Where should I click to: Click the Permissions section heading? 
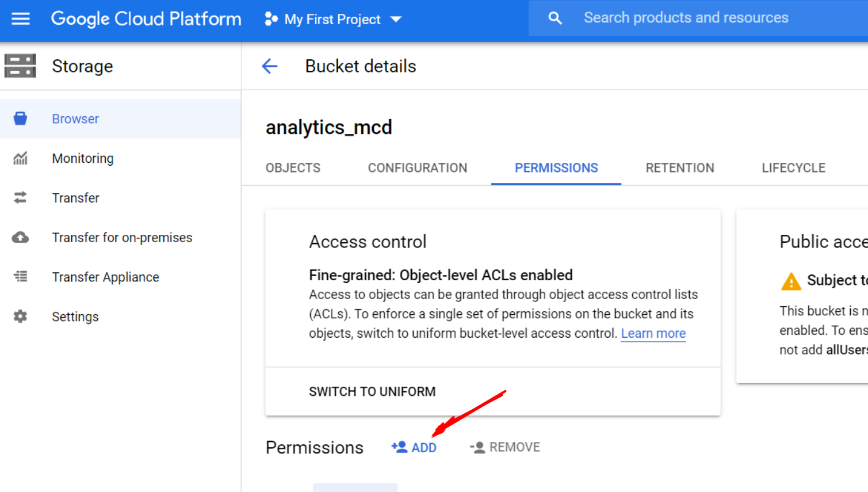point(315,448)
